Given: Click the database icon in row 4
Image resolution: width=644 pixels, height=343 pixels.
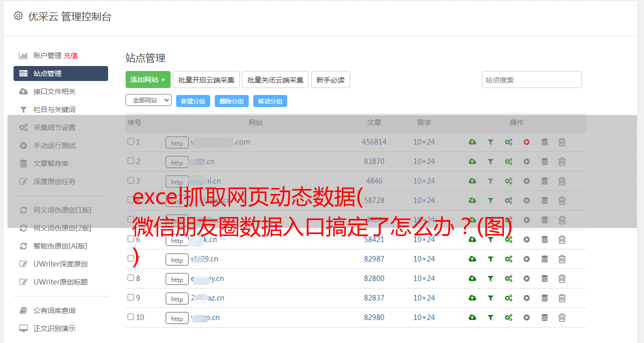Looking at the screenshot, I should (x=544, y=200).
